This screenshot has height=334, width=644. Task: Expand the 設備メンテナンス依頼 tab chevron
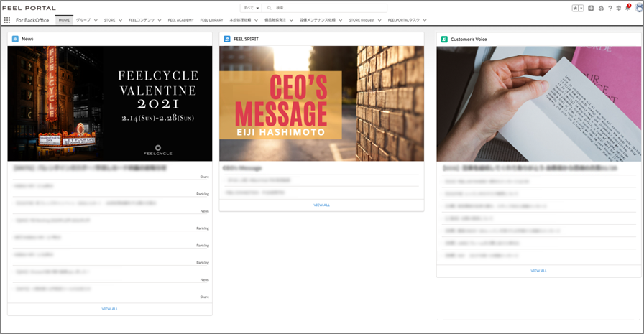[x=341, y=20]
